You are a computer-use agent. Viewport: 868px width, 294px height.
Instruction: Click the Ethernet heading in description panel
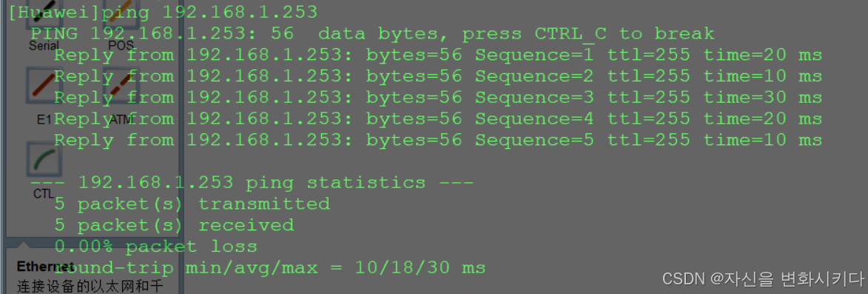pos(44,267)
